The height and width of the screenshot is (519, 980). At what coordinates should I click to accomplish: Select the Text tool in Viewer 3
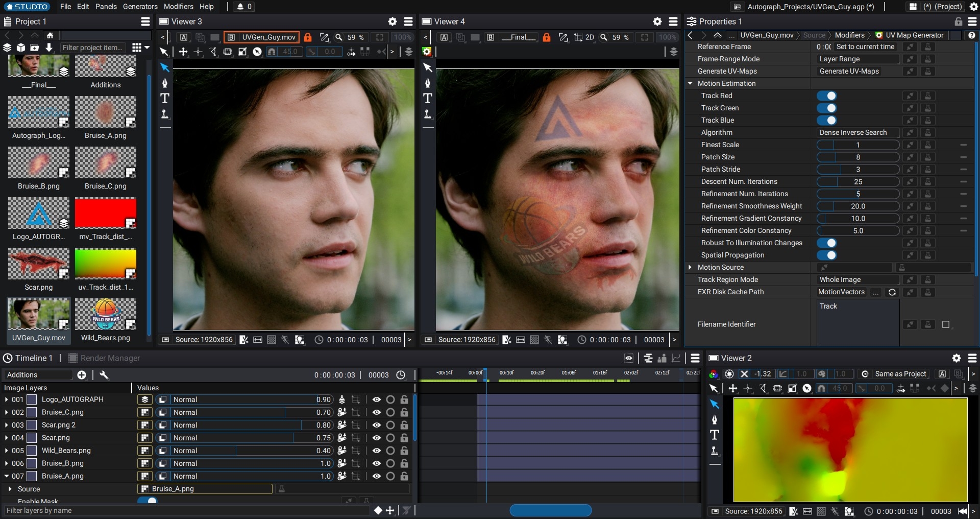click(165, 98)
